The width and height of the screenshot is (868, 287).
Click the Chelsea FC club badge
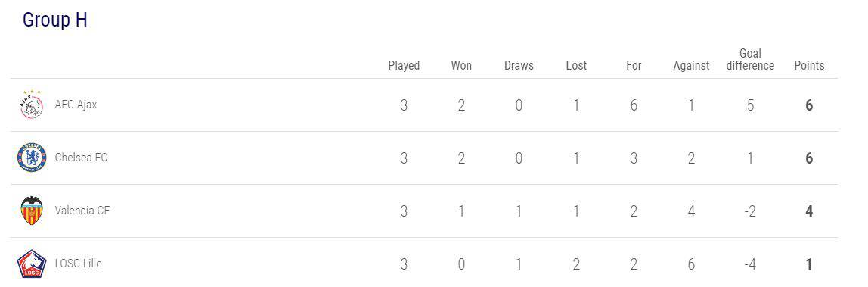[x=32, y=158]
